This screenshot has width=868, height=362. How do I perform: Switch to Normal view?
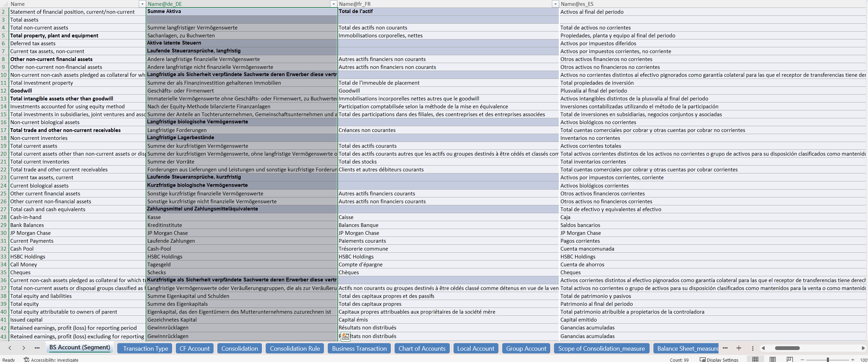(x=755, y=359)
